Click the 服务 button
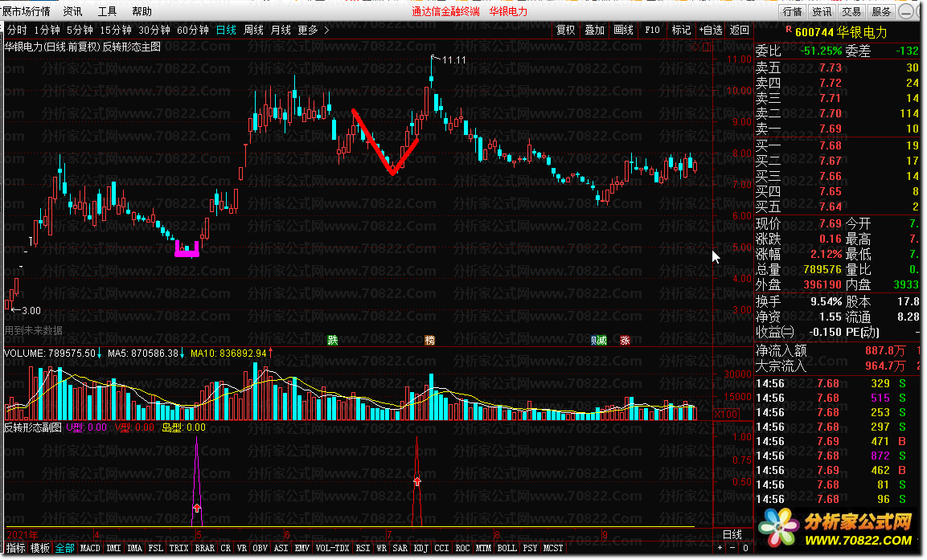Screen dimensions: 927x560 coord(881,11)
